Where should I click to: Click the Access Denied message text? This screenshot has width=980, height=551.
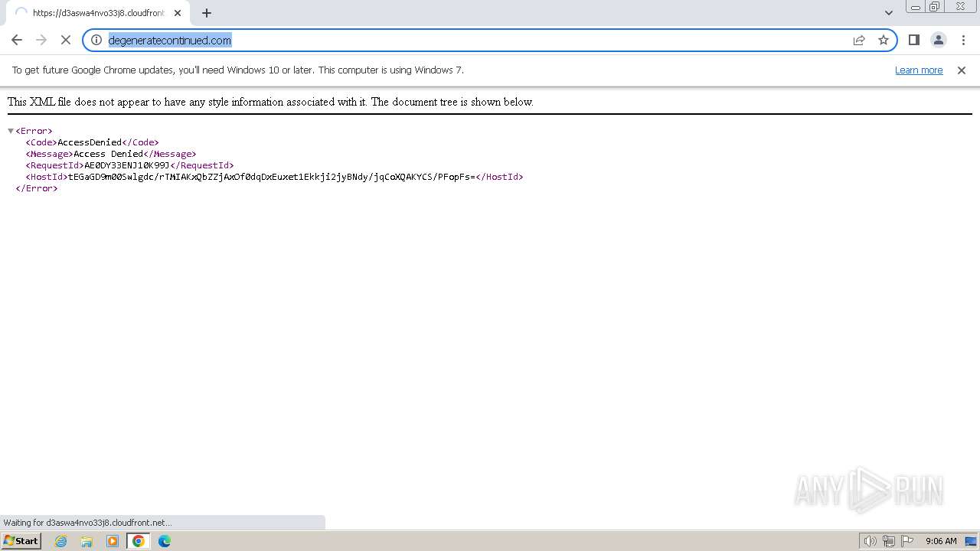pos(108,154)
